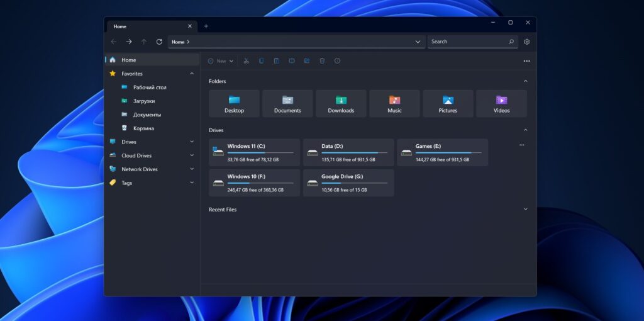Open the Music folder tile
Image resolution: width=644 pixels, height=321 pixels.
tap(394, 104)
